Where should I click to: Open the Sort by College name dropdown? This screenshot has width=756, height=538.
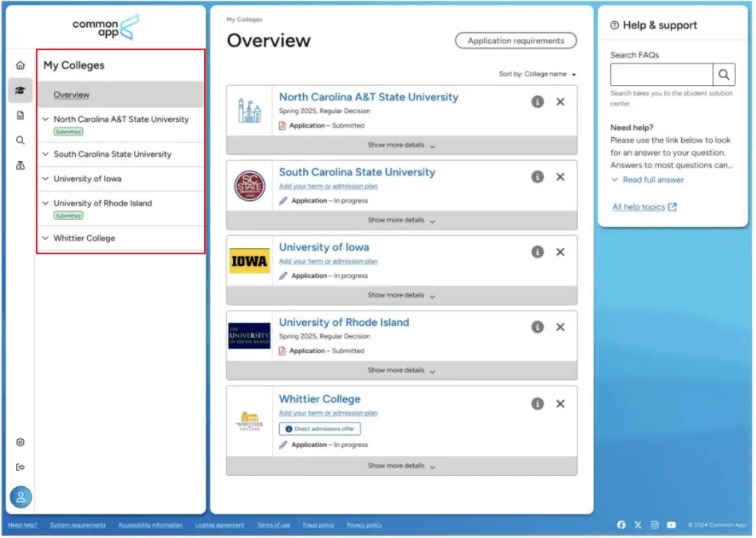[x=537, y=74]
